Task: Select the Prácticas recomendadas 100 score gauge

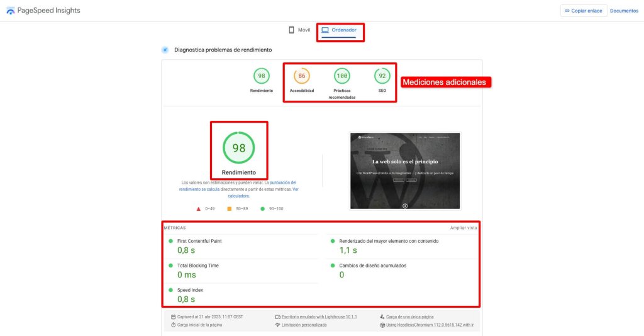Action: (341, 76)
